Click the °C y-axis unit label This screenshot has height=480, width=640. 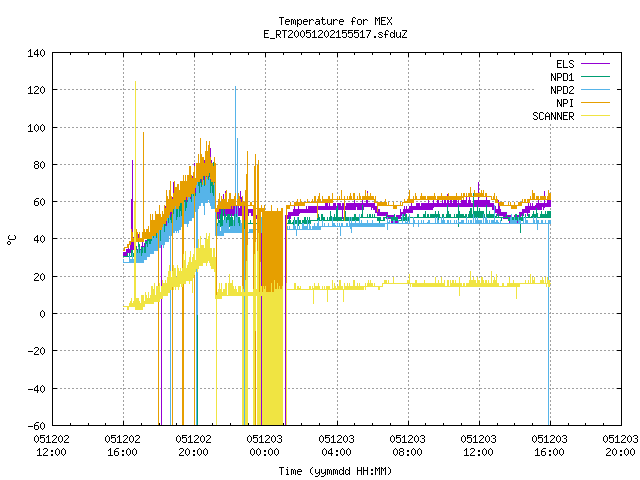click(12, 240)
